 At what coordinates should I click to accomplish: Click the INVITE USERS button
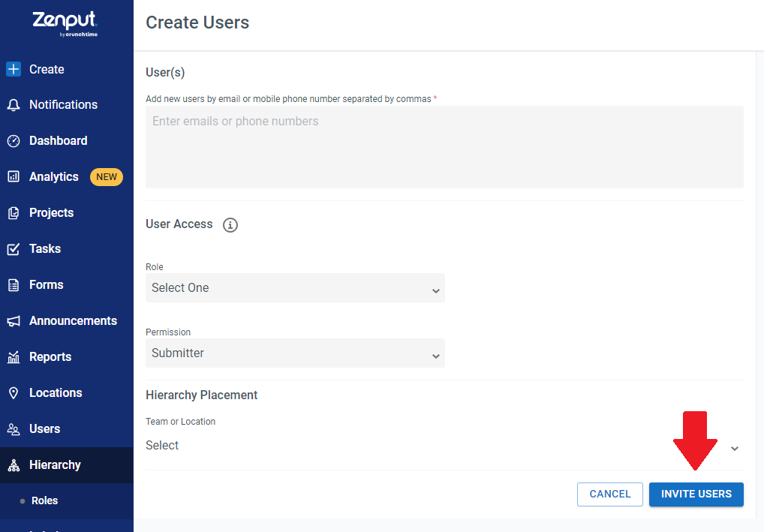click(696, 494)
